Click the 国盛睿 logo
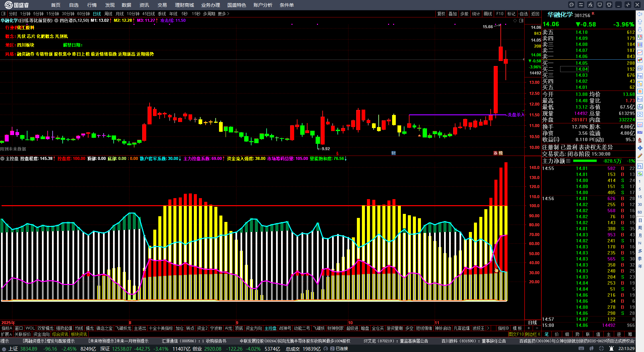644x352 pixels. pos(17,5)
